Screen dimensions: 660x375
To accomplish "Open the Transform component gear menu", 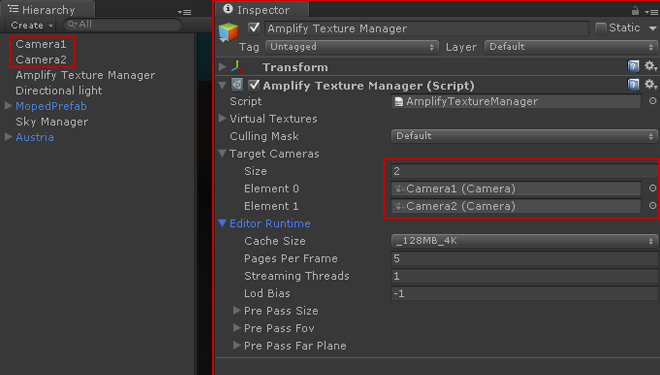I will click(651, 66).
